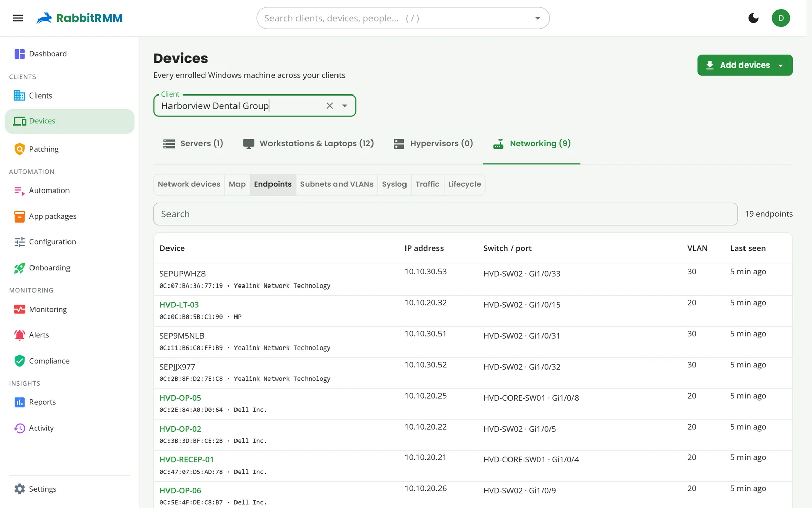Screen dimensions: 812x508
Task: Select the Lifecycle view
Action: 464,184
